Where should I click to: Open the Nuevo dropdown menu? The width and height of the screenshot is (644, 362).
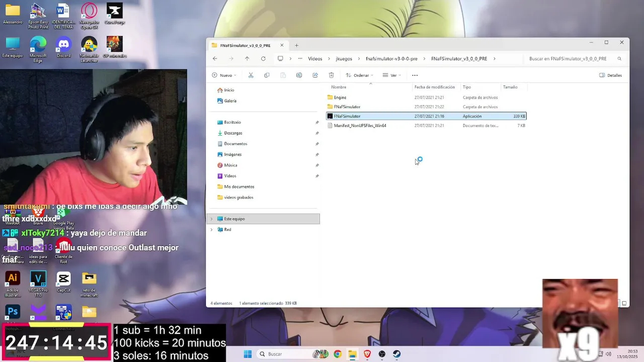[x=224, y=75]
